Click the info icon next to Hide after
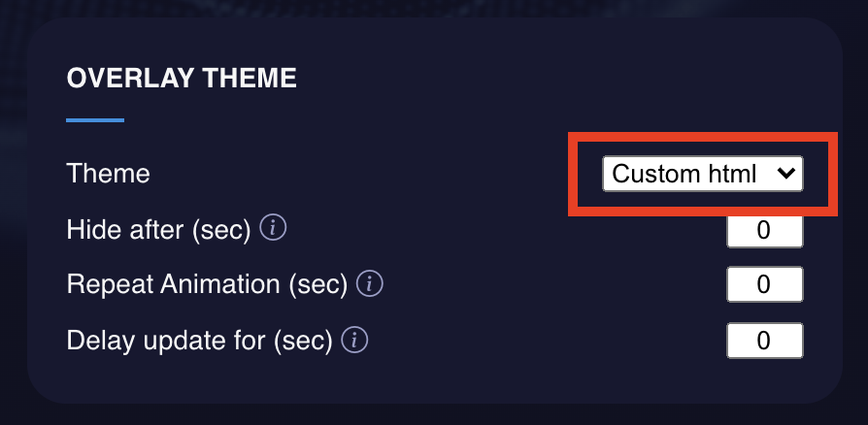The image size is (868, 425). 273,228
